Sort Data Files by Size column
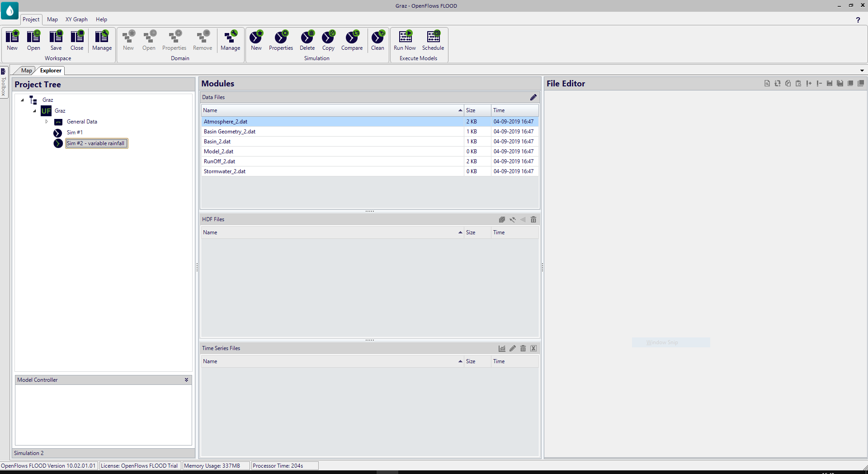Image resolution: width=868 pixels, height=474 pixels. click(x=477, y=110)
